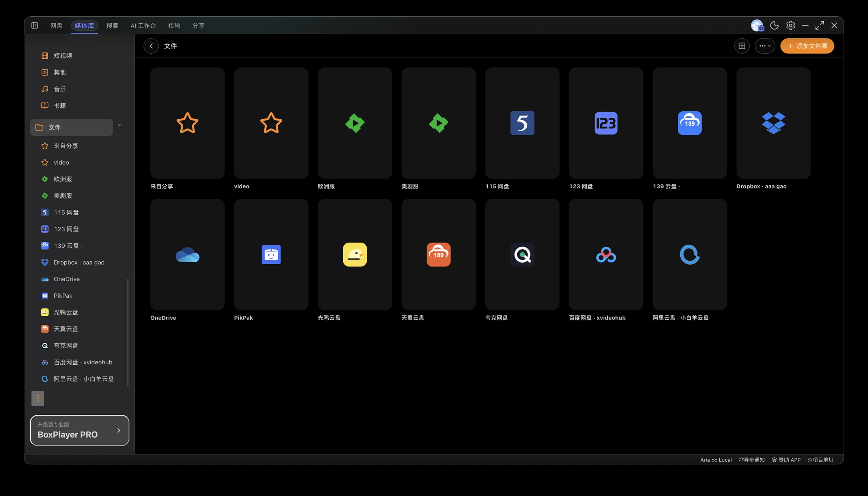
Task: Toggle dark mode moon icon
Action: pyautogui.click(x=774, y=25)
